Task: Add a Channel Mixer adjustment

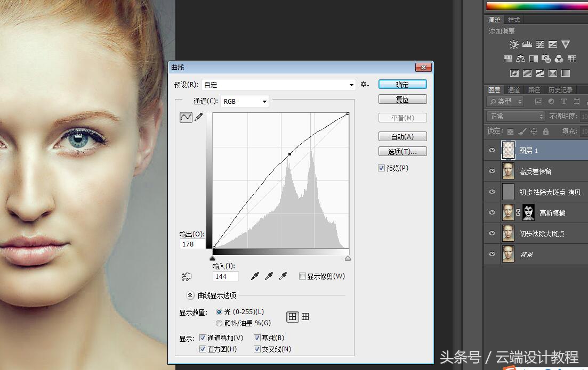Action: pyautogui.click(x=559, y=59)
